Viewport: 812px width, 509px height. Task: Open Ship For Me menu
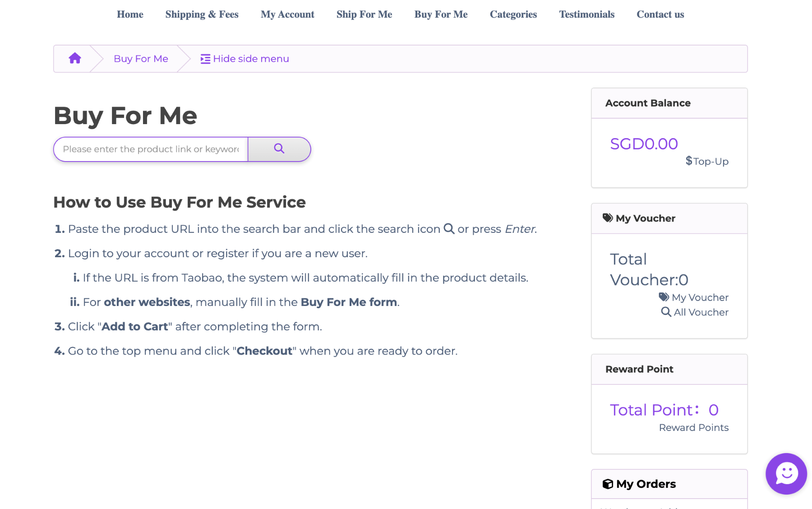[364, 14]
